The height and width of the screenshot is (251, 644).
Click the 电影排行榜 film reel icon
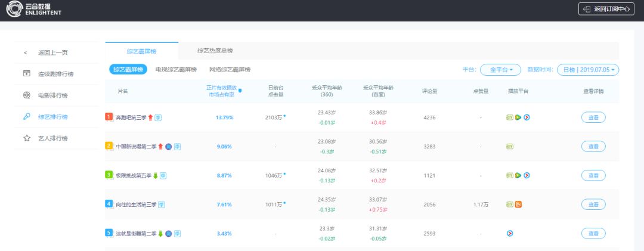(27, 95)
